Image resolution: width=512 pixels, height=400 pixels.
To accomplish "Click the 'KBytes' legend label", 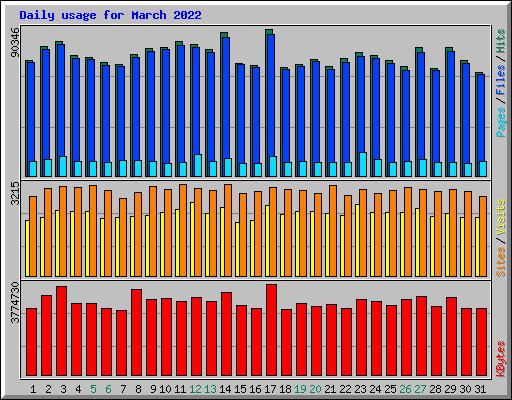I will (501, 359).
